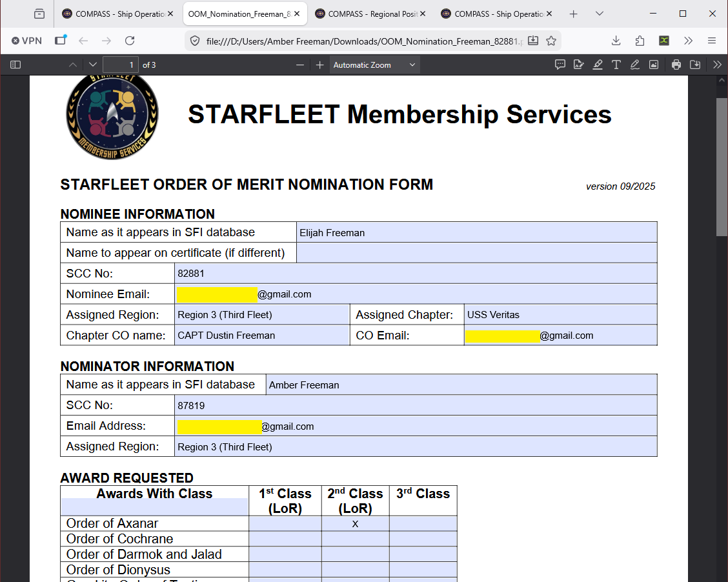Toggle the PDF sidebar panel
Viewport: 728px width, 582px height.
click(x=15, y=65)
